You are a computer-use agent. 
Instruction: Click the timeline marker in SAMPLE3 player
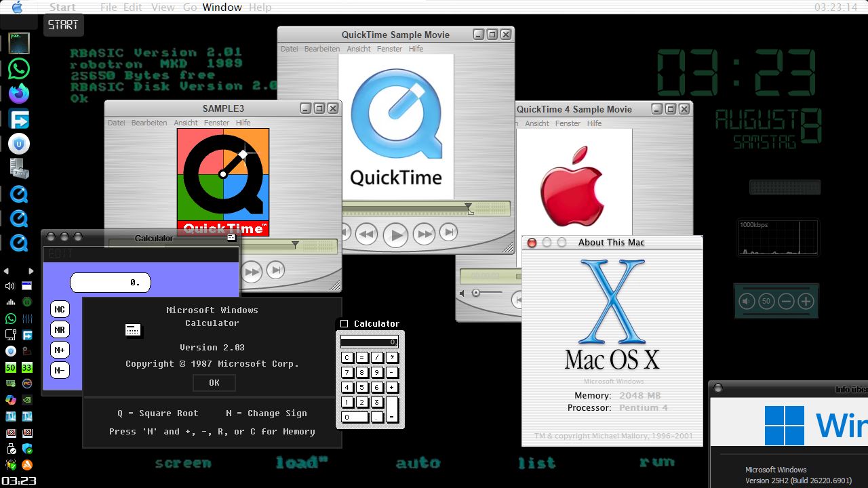295,245
